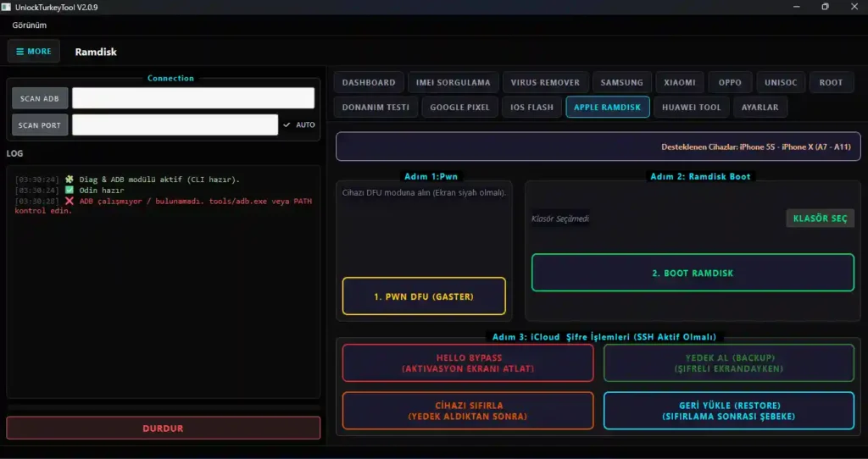The image size is (868, 459).
Task: Switch to the OPPO tab
Action: pos(730,82)
